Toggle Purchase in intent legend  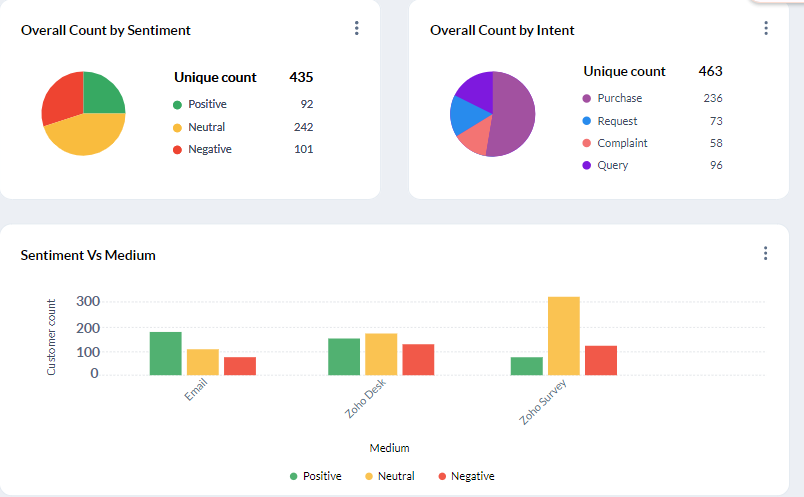tap(619, 98)
